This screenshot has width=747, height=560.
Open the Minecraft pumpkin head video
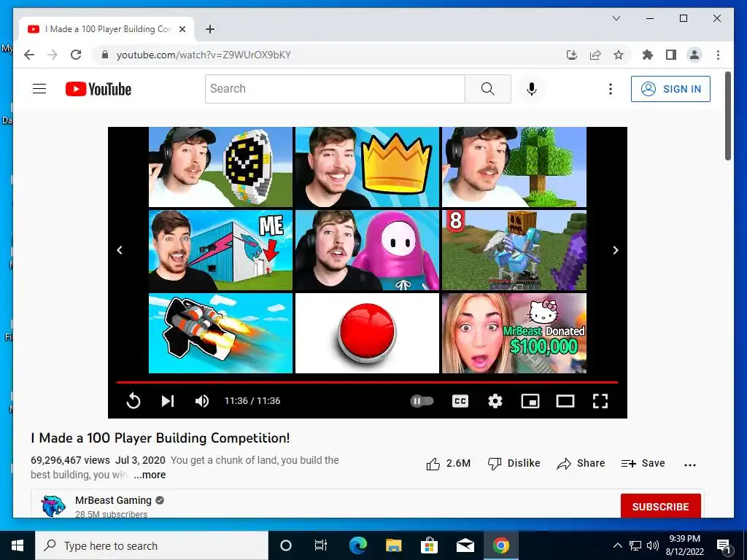514,250
